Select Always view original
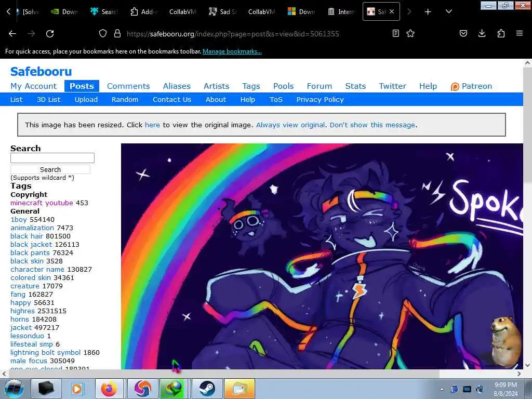The width and height of the screenshot is (532, 399). point(290,125)
